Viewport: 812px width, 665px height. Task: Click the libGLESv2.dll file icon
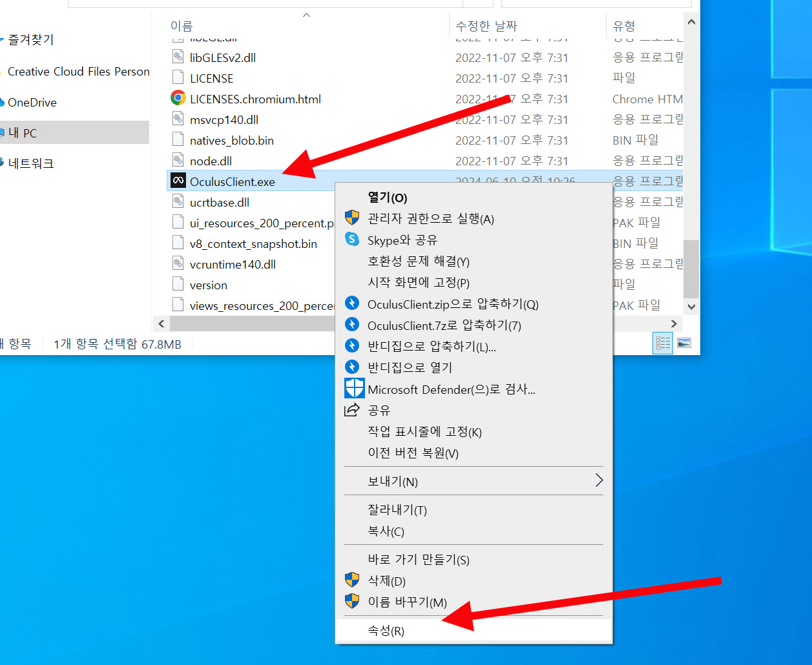coord(178,57)
